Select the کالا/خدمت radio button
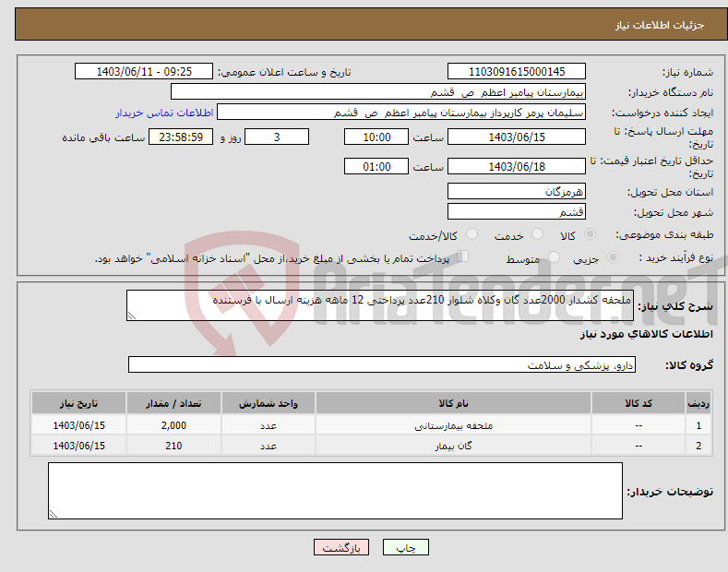728x572 pixels. [x=471, y=234]
